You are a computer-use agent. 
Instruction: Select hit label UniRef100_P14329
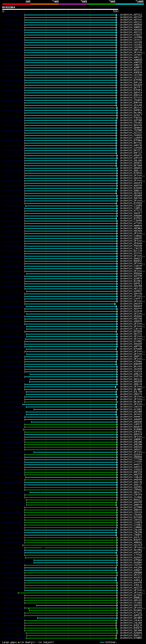coord(131,371)
